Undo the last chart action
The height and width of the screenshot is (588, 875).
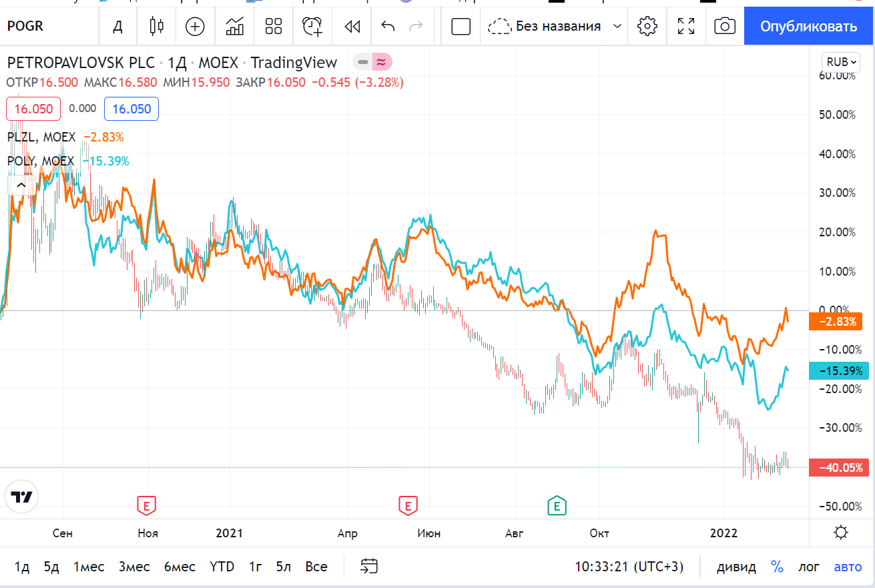point(388,26)
